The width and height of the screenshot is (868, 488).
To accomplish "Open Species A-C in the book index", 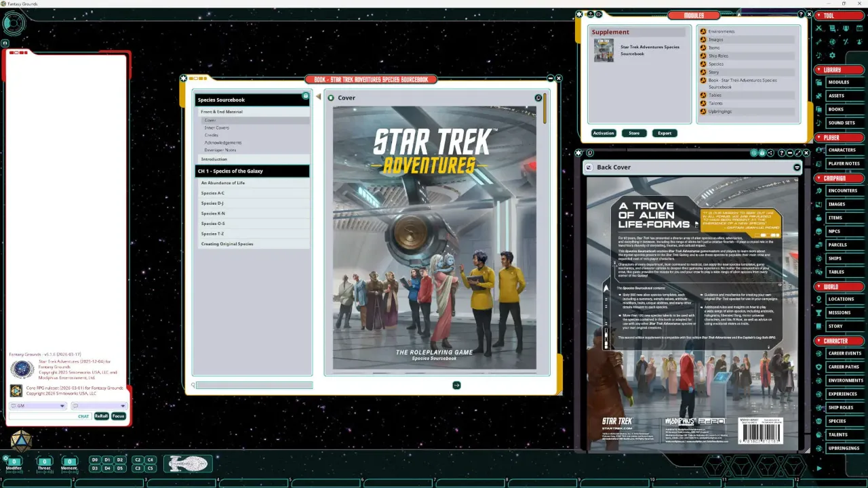I will tap(252, 193).
